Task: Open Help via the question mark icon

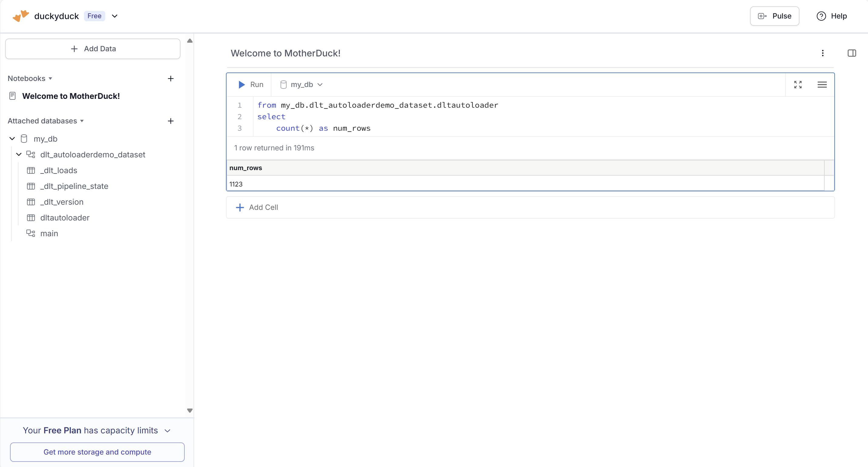Action: (821, 16)
